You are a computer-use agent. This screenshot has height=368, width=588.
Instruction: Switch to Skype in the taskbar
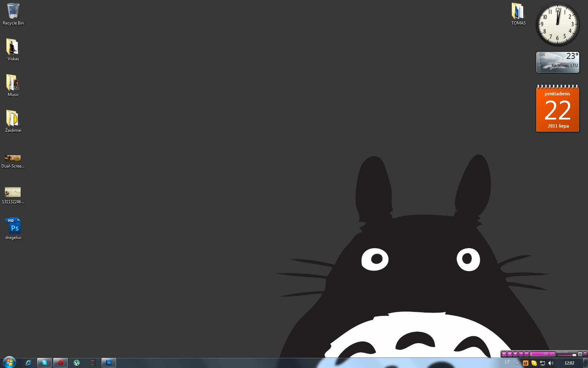44,363
